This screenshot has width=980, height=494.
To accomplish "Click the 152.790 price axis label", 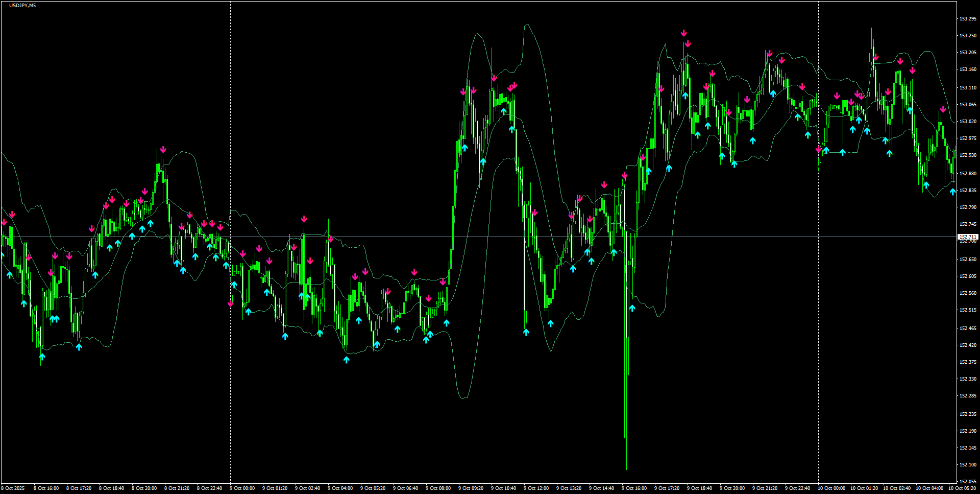I will pos(968,207).
